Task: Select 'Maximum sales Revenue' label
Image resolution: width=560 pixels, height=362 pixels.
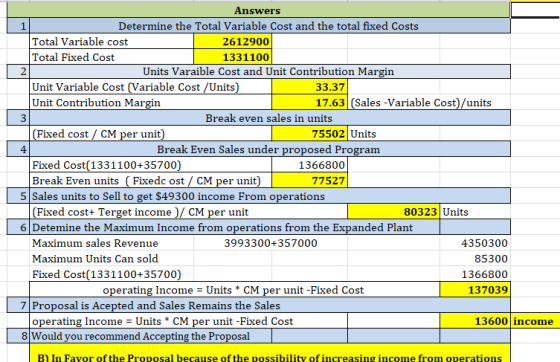Action: tap(111, 243)
